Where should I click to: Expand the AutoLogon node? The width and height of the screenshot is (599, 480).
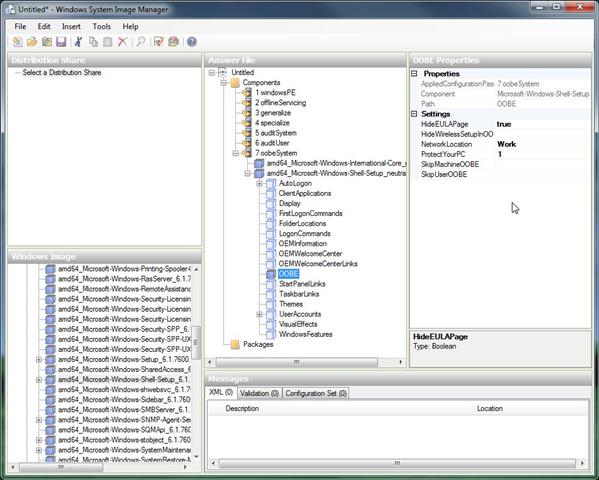point(259,183)
